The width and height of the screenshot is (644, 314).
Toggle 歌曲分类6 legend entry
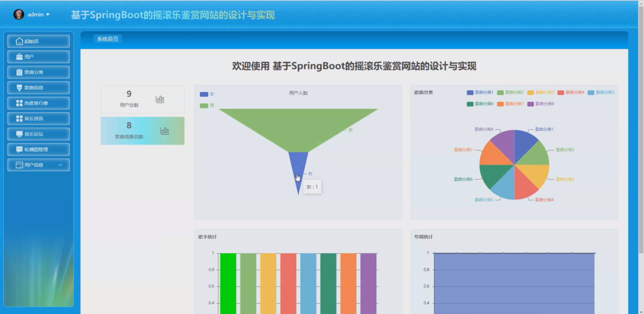(x=480, y=104)
